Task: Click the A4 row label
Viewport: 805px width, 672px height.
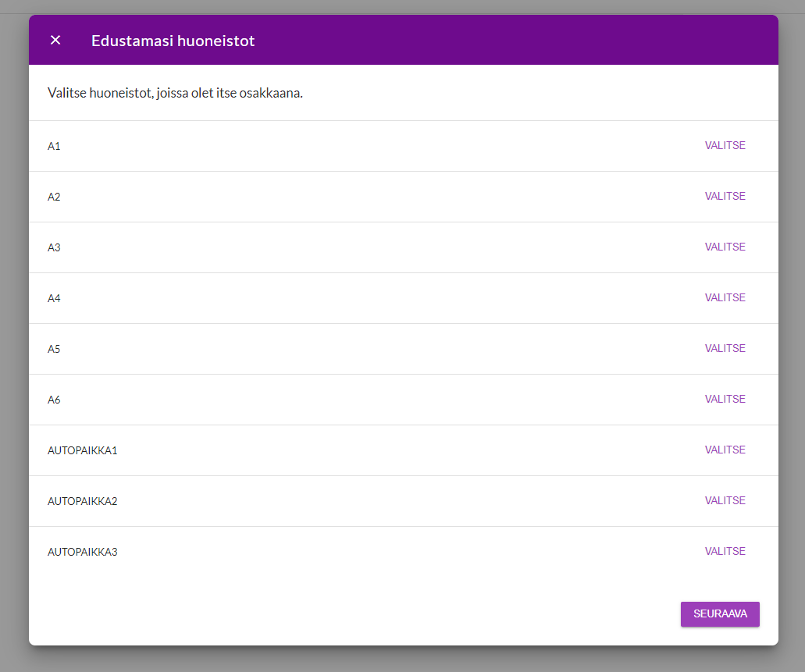Action: click(54, 299)
